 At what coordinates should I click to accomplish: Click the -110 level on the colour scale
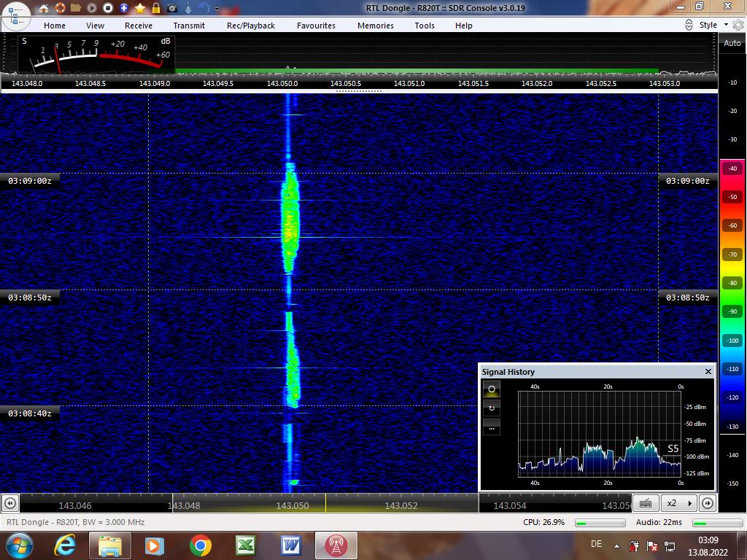(732, 369)
